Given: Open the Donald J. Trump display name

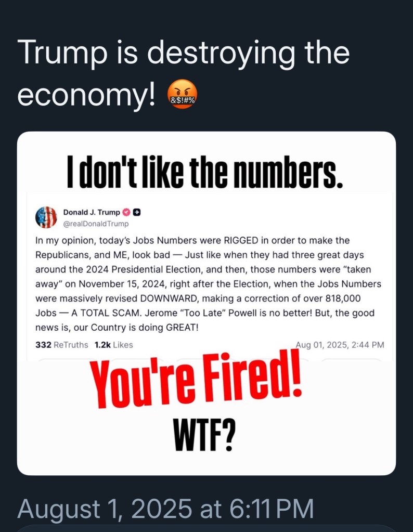Looking at the screenshot, I should (91, 212).
